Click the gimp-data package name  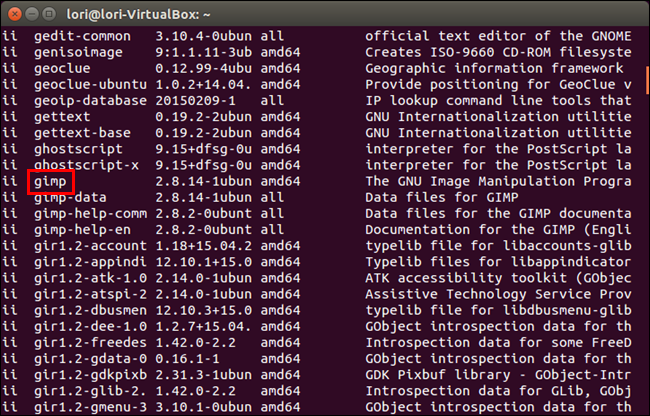click(x=70, y=198)
